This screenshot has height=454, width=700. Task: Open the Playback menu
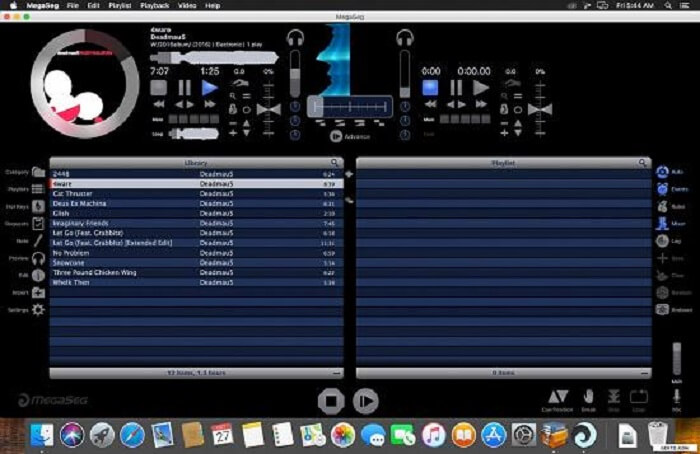point(154,6)
